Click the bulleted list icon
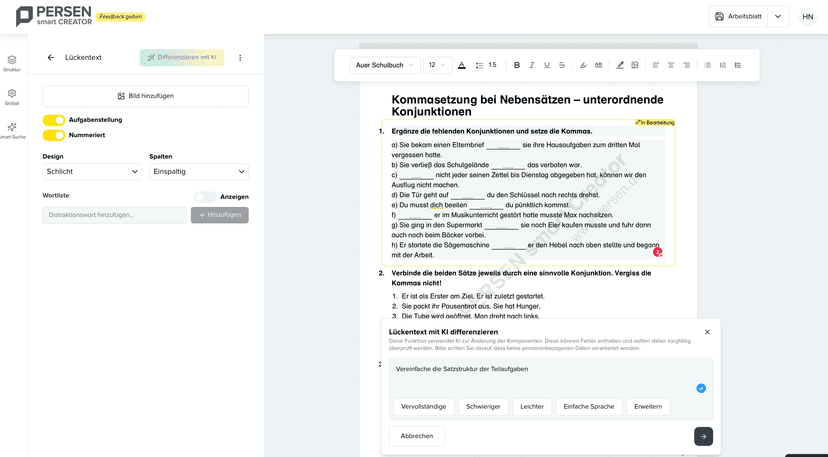 708,65
